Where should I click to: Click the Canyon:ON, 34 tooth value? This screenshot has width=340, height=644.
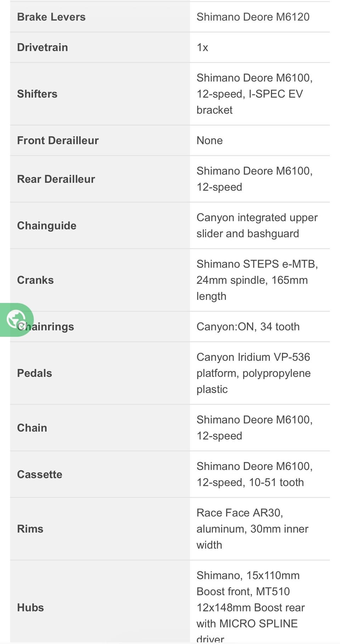(x=248, y=326)
